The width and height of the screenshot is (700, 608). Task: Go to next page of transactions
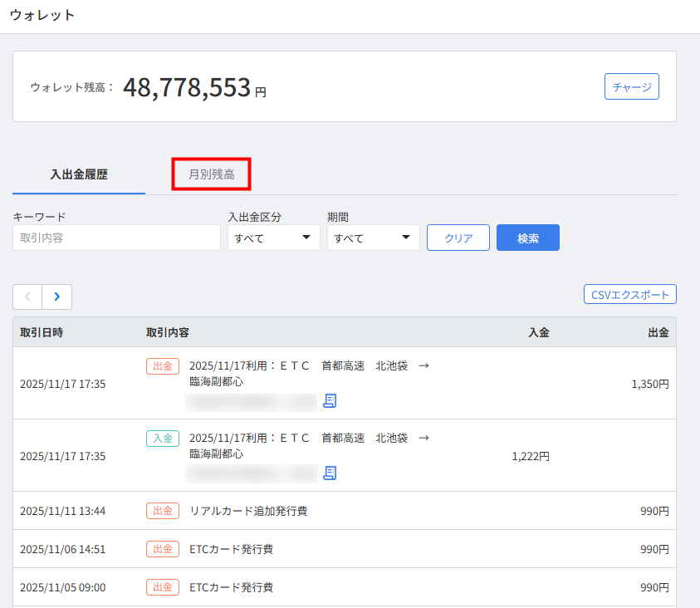point(56,297)
